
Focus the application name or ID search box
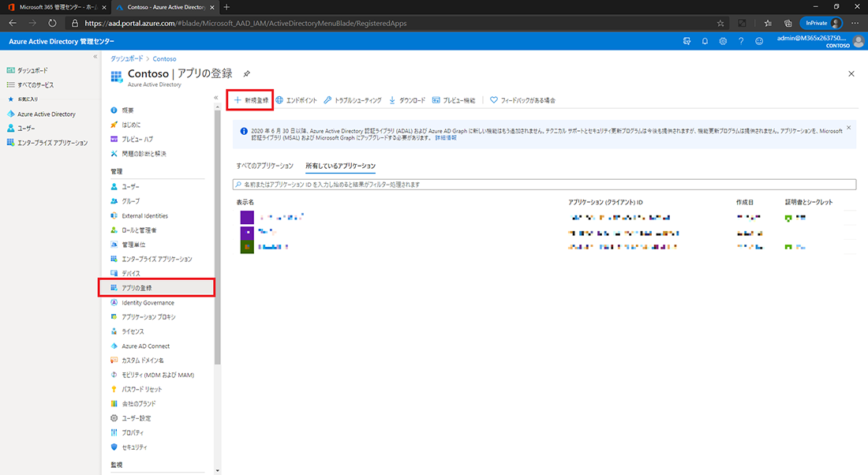544,185
